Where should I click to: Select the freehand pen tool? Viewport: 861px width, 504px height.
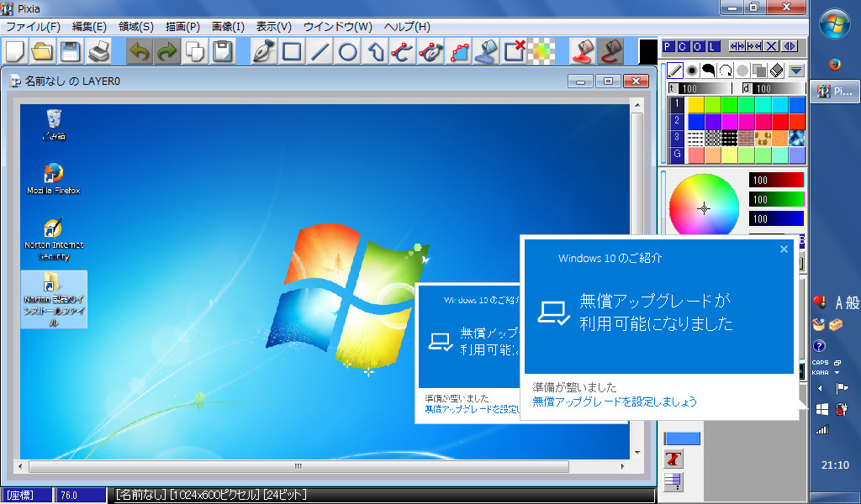tap(263, 51)
